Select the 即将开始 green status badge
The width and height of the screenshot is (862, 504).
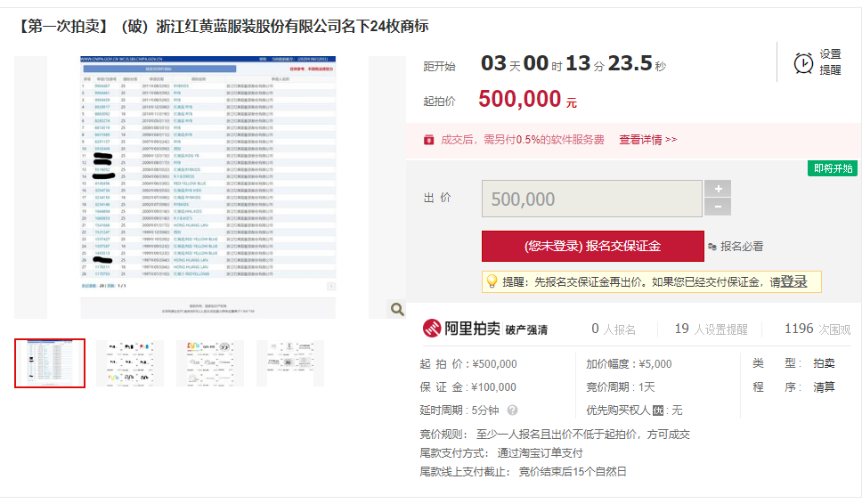tap(833, 168)
